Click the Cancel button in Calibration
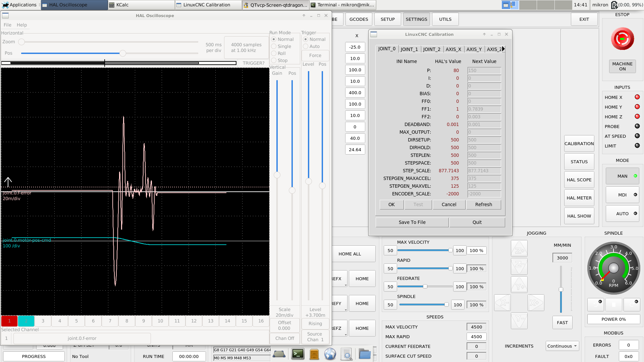 pyautogui.click(x=449, y=204)
